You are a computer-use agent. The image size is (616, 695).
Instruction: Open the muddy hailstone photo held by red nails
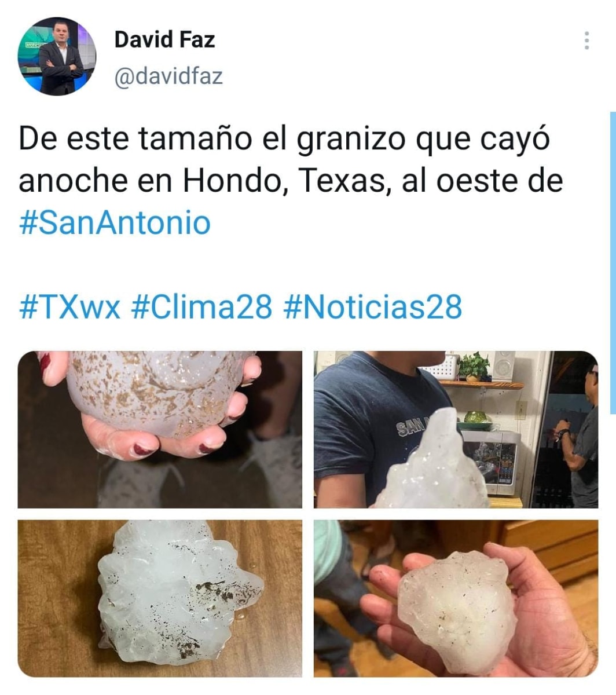pyautogui.click(x=160, y=430)
